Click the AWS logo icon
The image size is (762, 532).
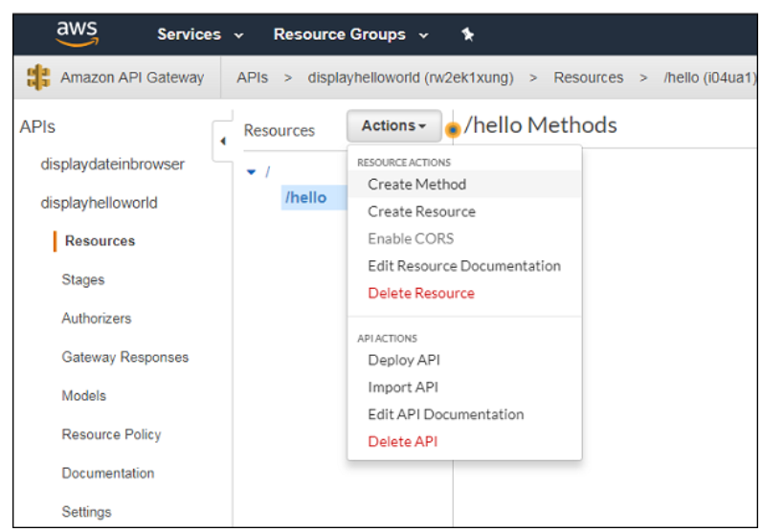tap(77, 34)
